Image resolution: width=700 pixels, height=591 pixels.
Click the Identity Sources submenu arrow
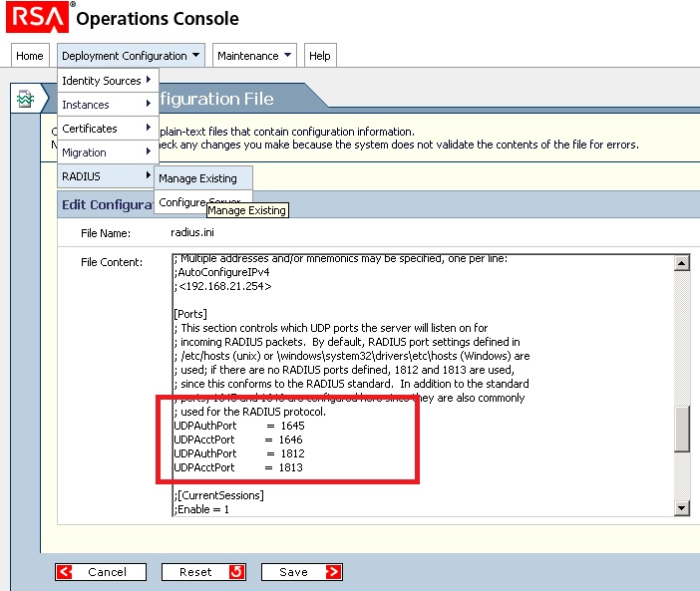tap(149, 80)
